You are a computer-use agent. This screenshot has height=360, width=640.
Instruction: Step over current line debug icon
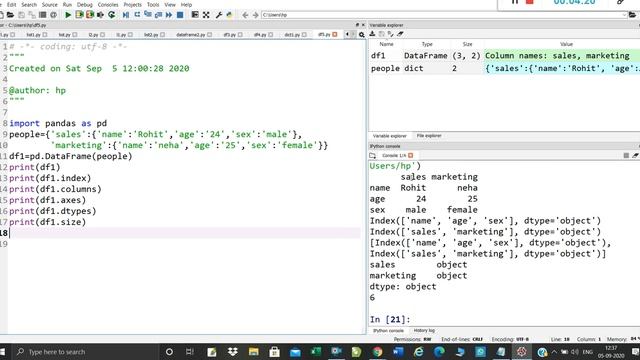137,15
